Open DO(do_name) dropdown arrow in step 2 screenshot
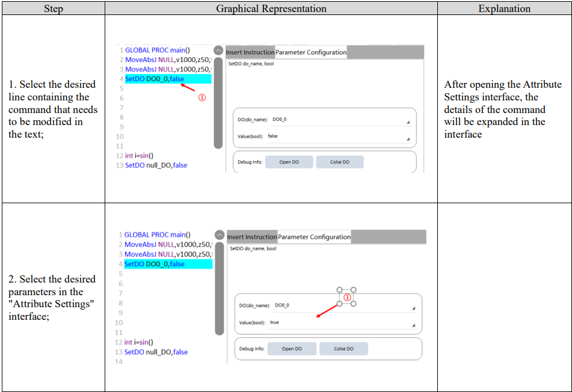This screenshot has height=392, width=572. tap(413, 308)
